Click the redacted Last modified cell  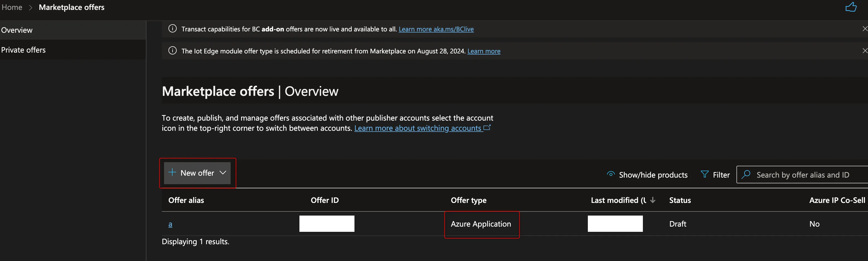coord(615,224)
